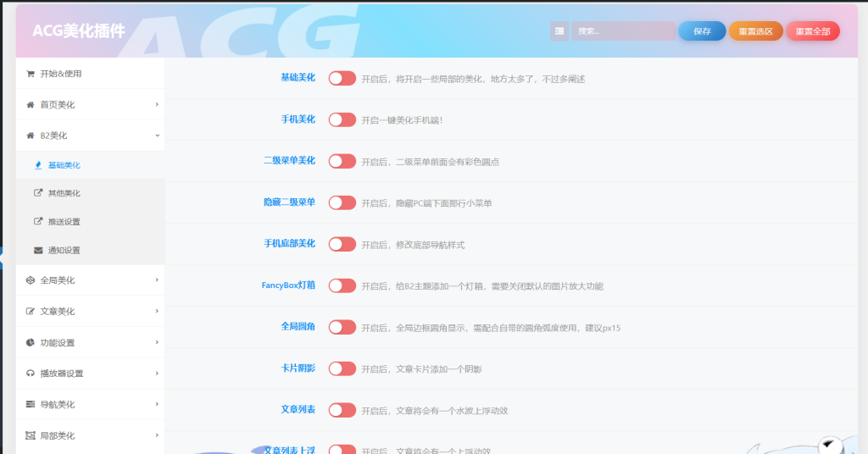Enable the 卡片阴影 switch
The height and width of the screenshot is (454, 868).
pos(342,368)
